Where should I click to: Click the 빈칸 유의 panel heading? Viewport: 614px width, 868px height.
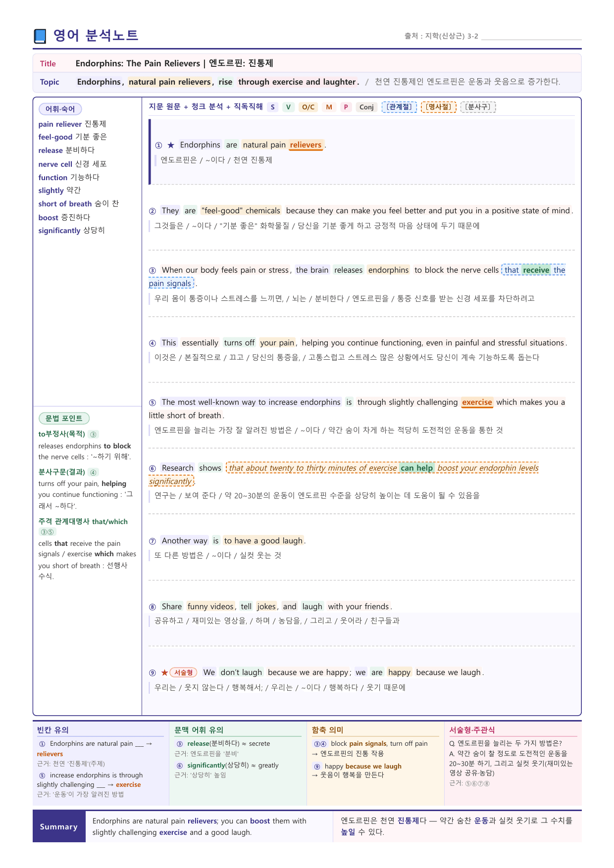click(53, 730)
